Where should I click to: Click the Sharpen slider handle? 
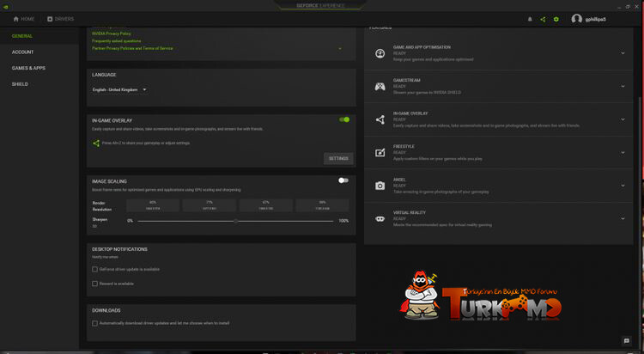(x=236, y=221)
